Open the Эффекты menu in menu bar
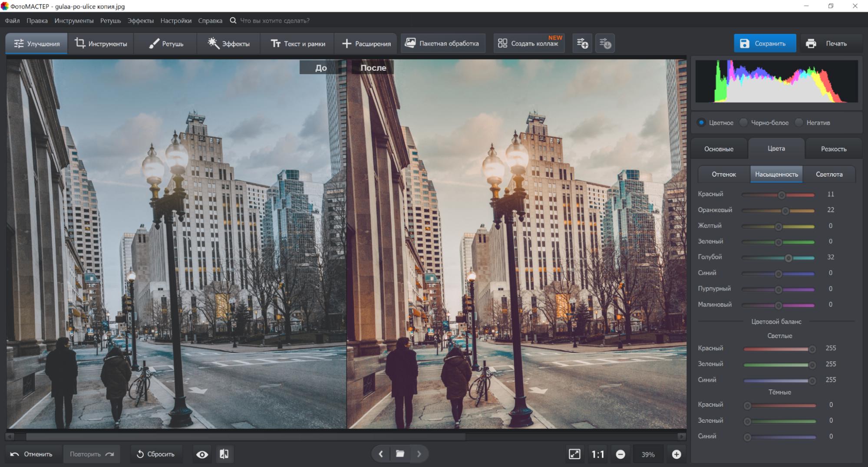Image resolution: width=868 pixels, height=467 pixels. coord(140,21)
